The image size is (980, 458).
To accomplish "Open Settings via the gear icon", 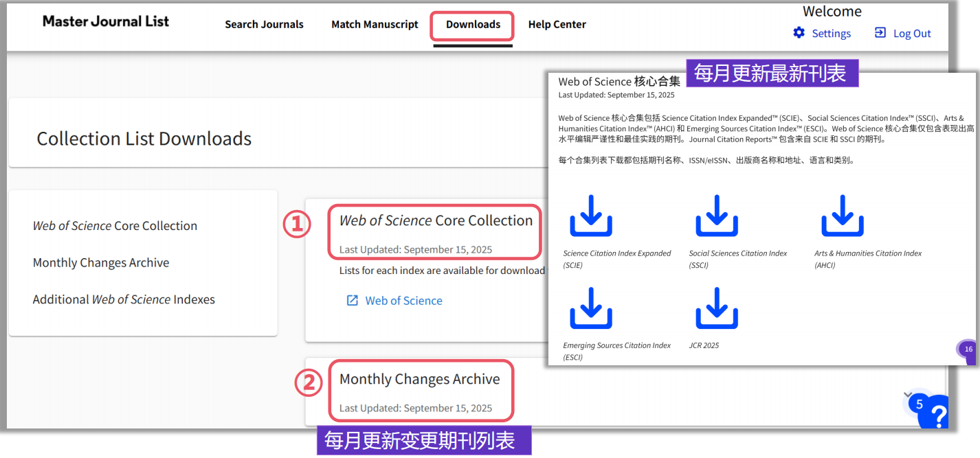I will (799, 33).
